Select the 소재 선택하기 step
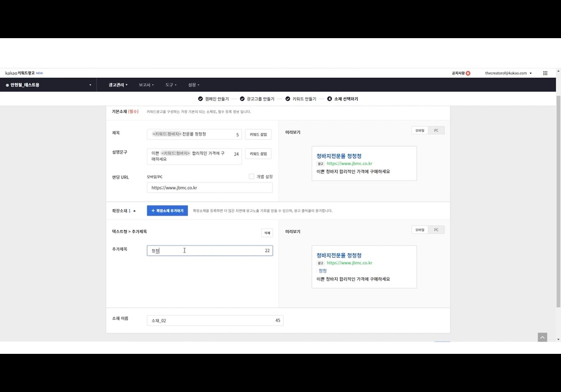This screenshot has width=561, height=392. pyautogui.click(x=346, y=99)
